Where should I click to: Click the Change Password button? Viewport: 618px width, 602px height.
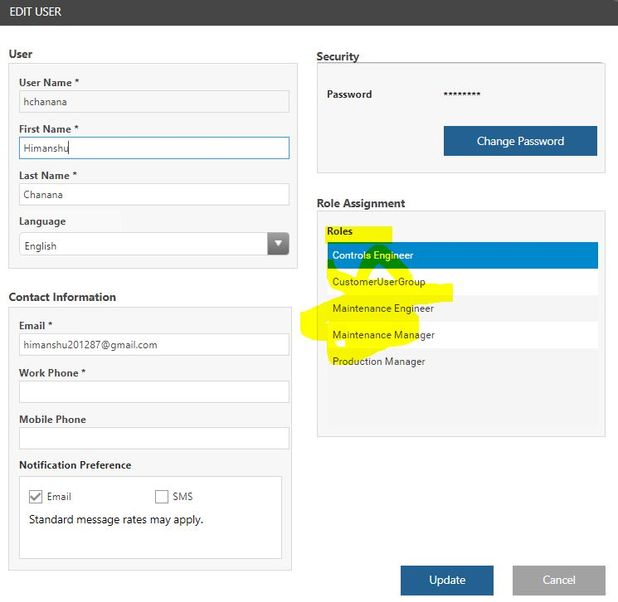coord(520,141)
